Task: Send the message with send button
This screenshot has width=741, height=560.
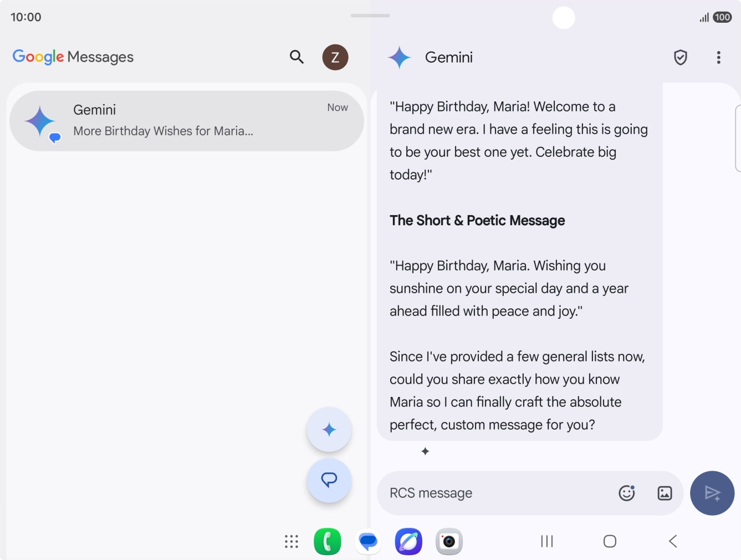Action: (712, 493)
